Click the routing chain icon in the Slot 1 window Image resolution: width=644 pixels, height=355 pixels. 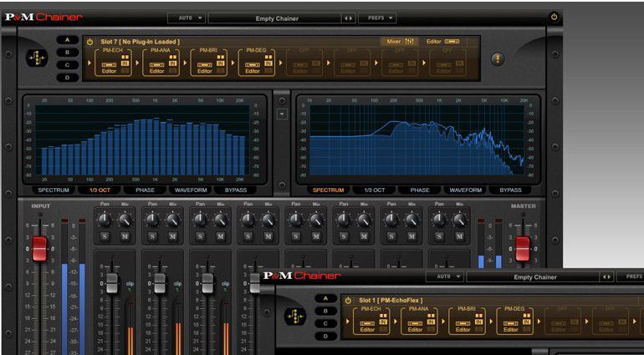295,317
